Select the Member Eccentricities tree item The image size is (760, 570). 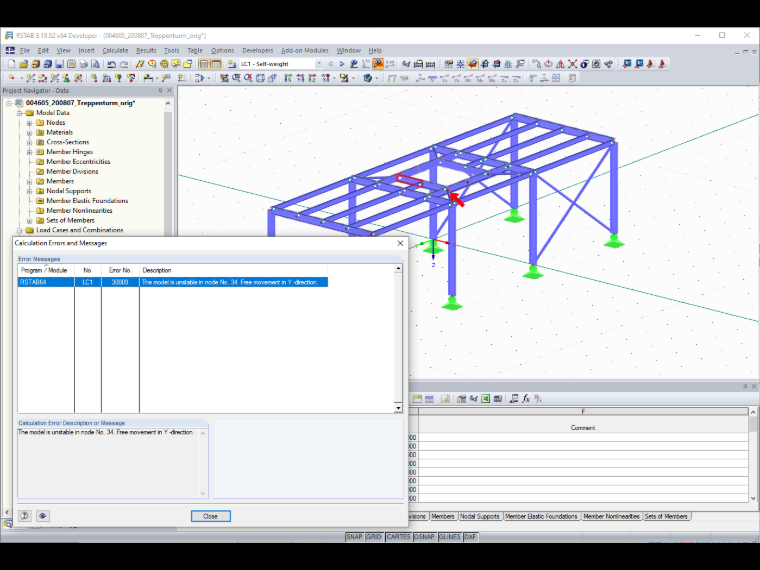click(x=78, y=161)
